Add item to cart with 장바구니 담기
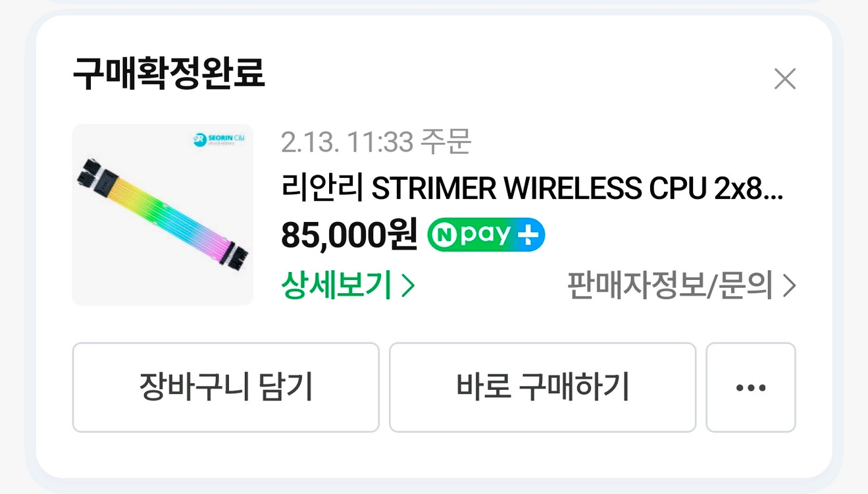The width and height of the screenshot is (868, 494). point(226,388)
